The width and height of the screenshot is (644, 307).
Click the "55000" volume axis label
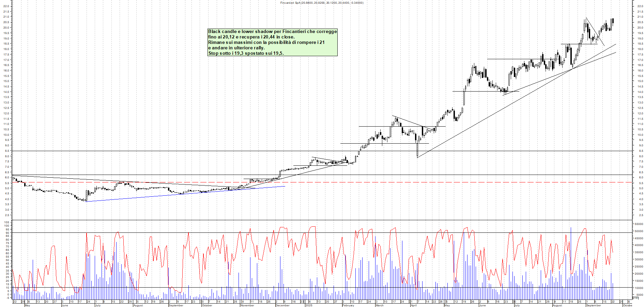point(639,224)
